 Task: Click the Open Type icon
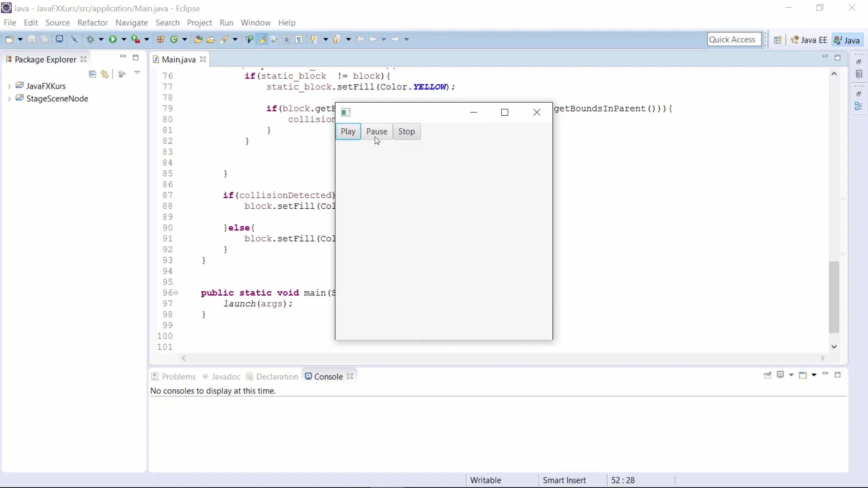coord(198,39)
